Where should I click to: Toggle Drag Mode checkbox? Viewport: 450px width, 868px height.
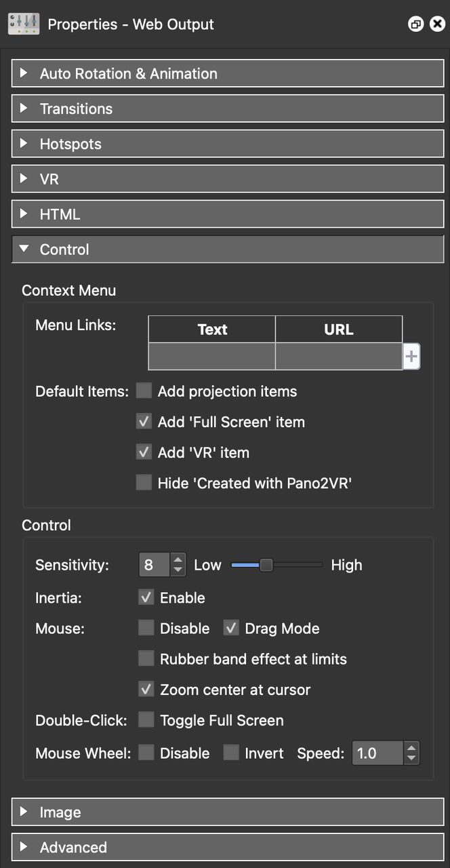coord(231,628)
